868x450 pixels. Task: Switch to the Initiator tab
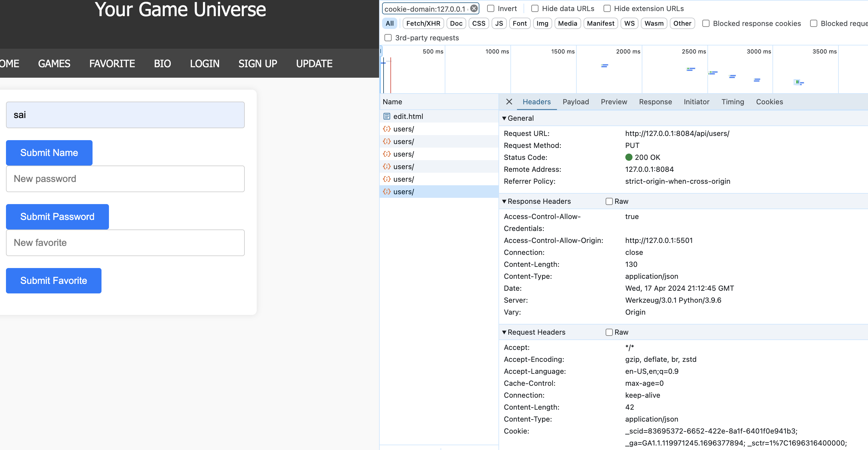(696, 102)
